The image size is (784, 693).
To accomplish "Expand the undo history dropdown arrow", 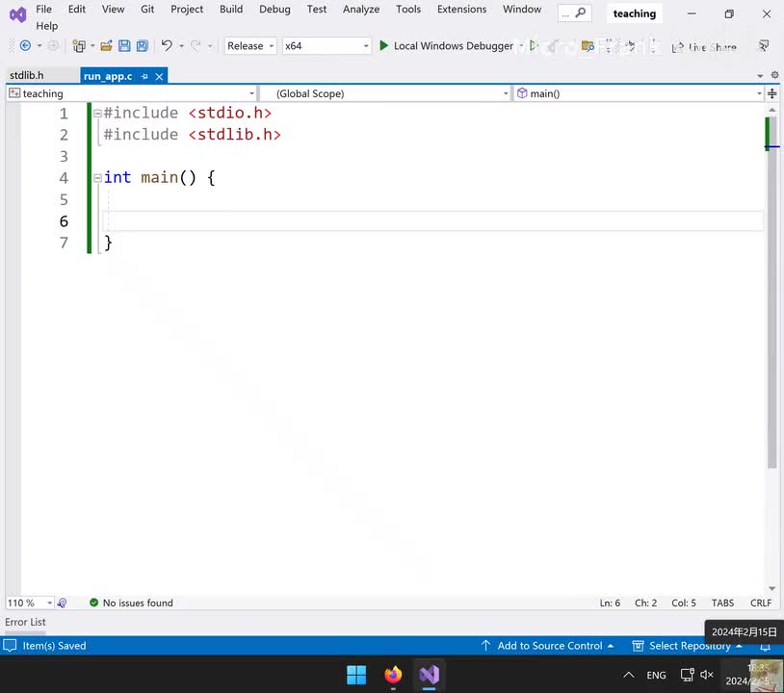I will [x=181, y=46].
